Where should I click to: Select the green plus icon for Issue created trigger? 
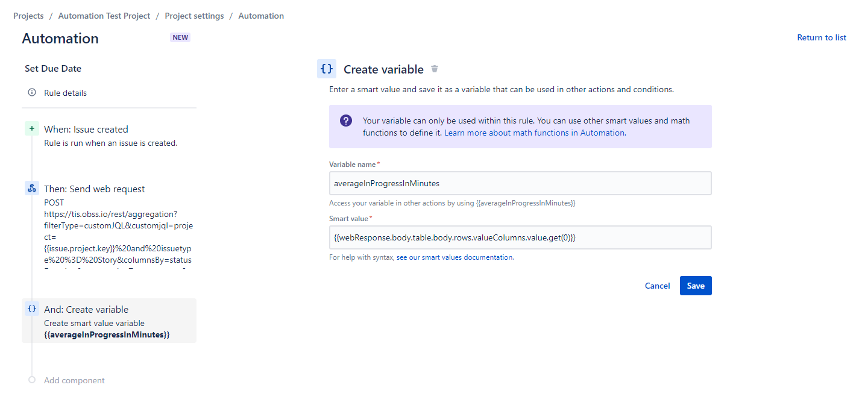pos(32,128)
